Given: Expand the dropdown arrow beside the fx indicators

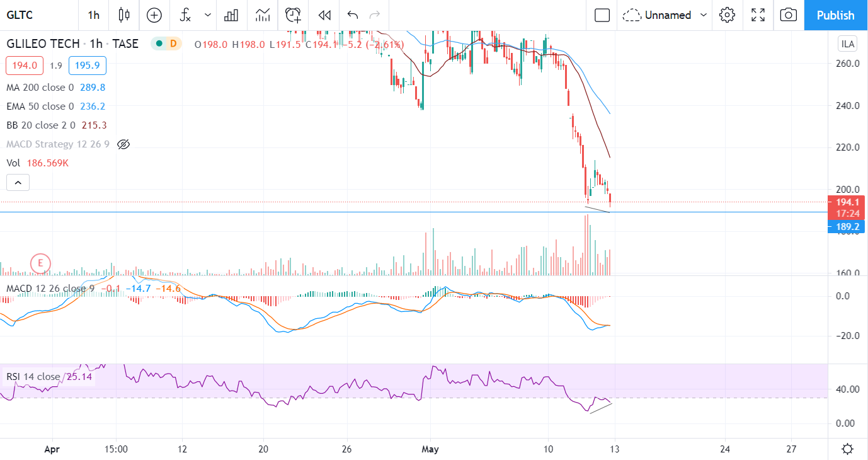Looking at the screenshot, I should point(208,15).
